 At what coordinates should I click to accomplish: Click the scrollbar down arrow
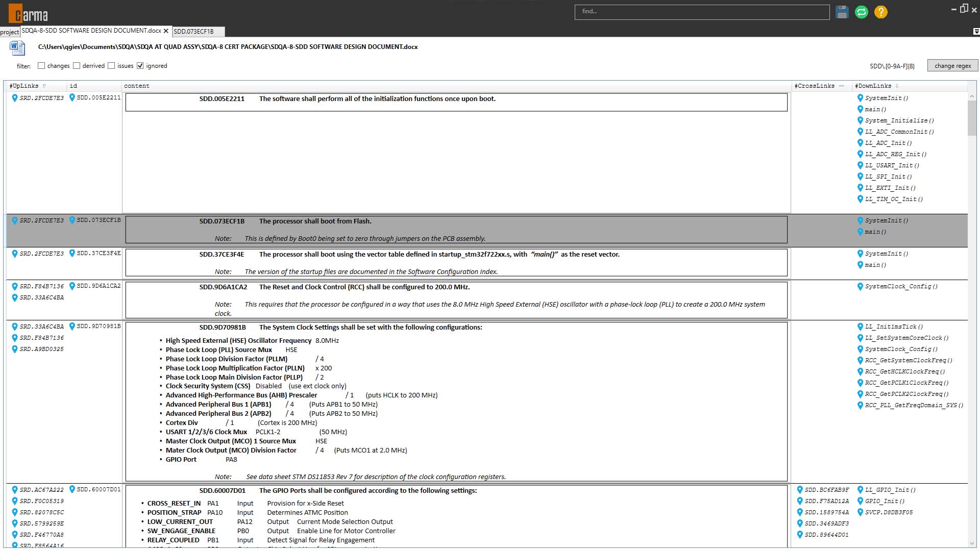[972, 543]
